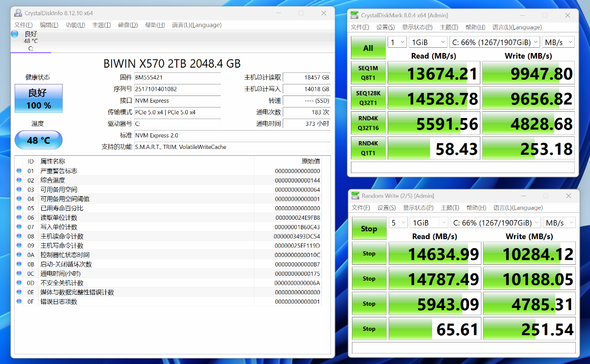Start the SEQ1M Q8T1 benchmark
This screenshot has height=364, width=590.
[x=368, y=73]
